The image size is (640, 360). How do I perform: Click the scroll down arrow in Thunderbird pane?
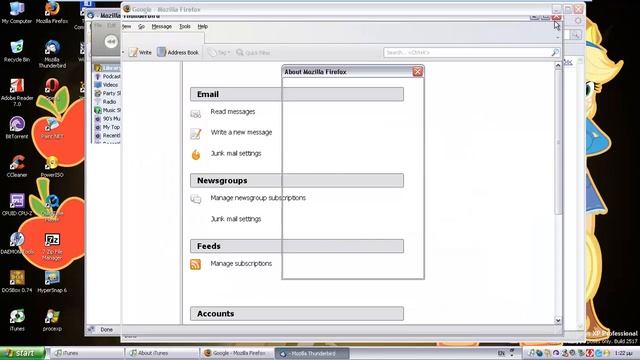point(558,320)
